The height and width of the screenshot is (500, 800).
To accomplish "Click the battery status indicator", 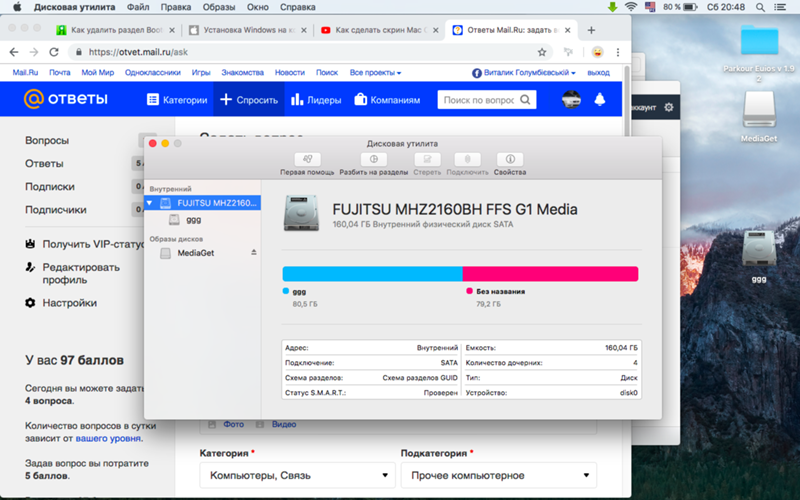I will click(x=680, y=7).
